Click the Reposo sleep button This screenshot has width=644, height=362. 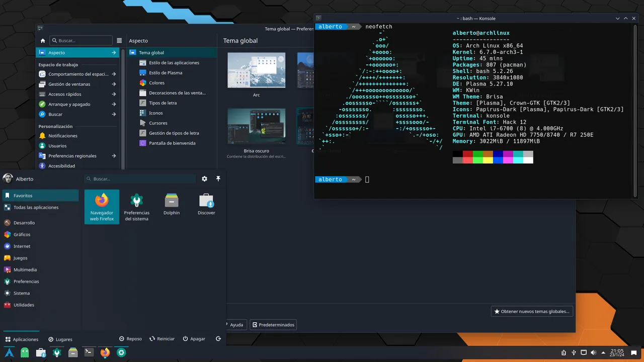click(130, 339)
